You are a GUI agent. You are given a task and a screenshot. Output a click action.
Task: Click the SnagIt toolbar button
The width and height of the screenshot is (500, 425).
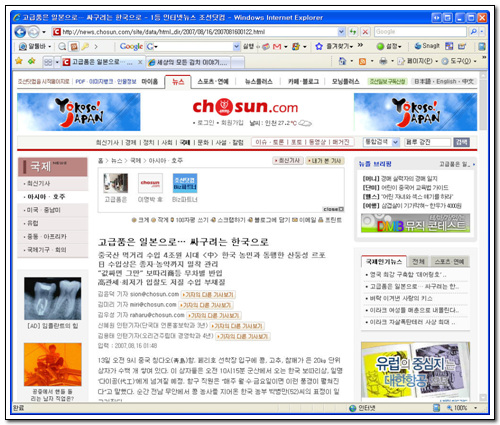(x=427, y=46)
